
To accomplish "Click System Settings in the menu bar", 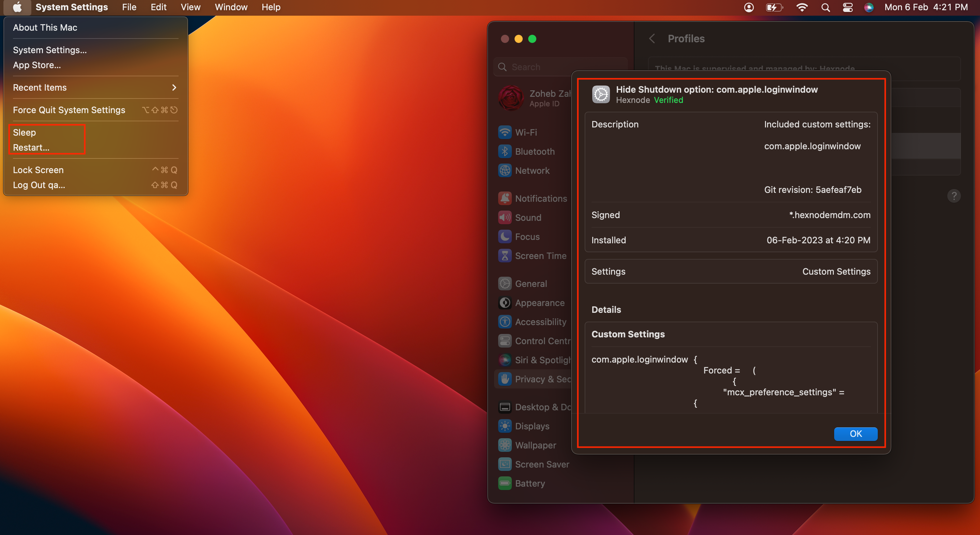I will [72, 7].
